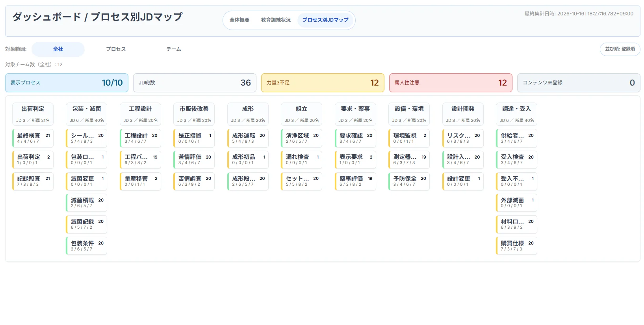Open the 成形運転 JD card
Viewport: 644px width, 325px height.
248,138
